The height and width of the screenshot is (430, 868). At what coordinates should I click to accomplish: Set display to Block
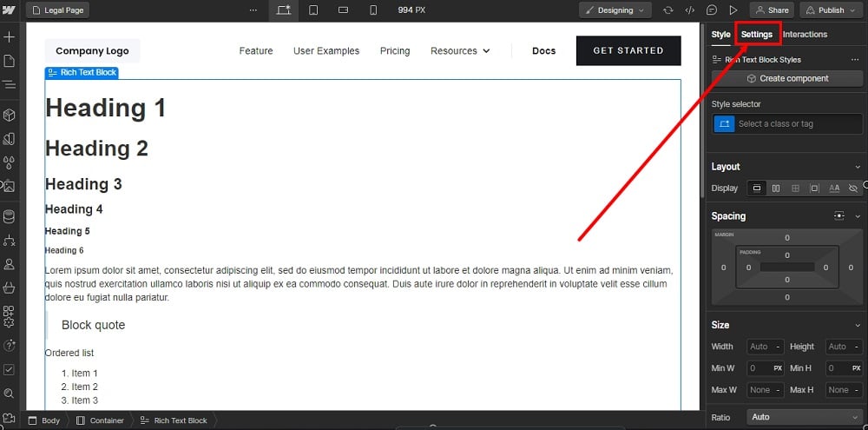pos(757,188)
